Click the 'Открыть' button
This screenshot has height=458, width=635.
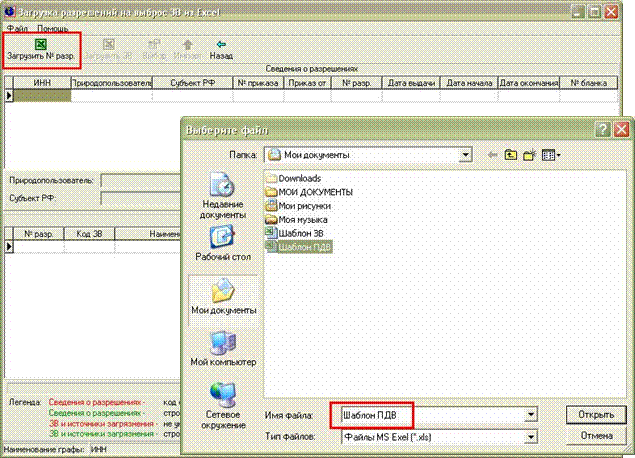[588, 414]
